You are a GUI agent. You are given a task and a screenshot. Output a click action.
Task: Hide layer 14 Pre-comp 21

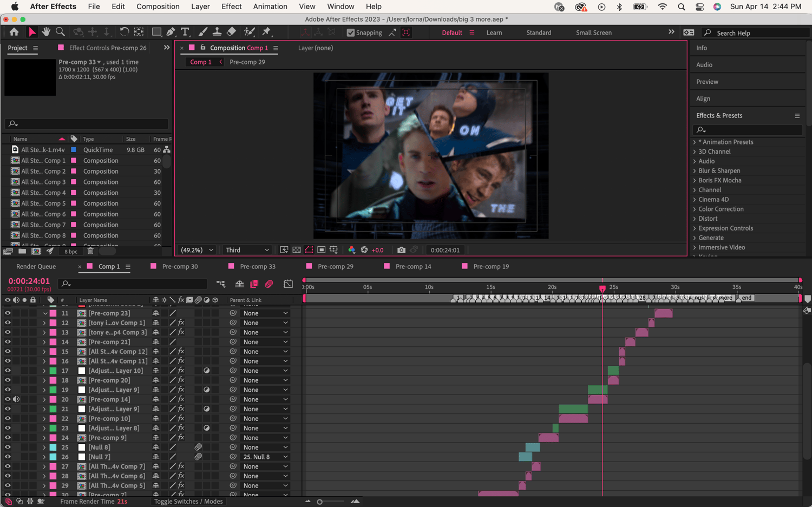point(8,342)
